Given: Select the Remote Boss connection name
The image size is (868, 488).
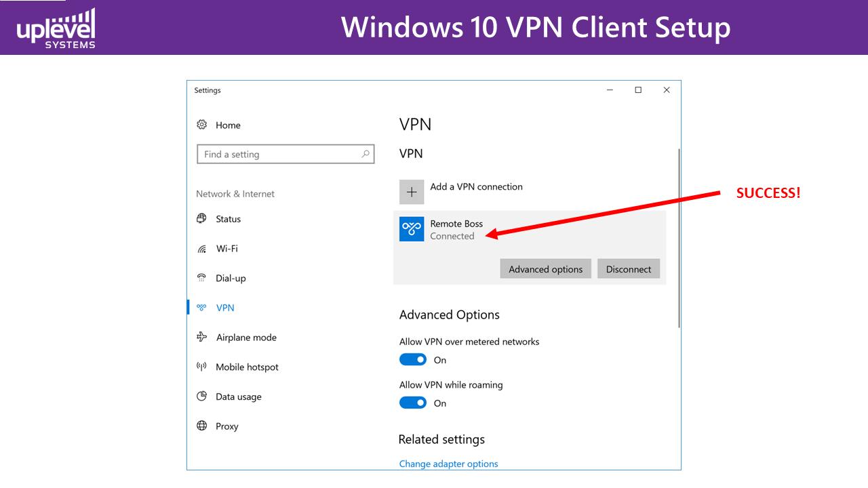Looking at the screenshot, I should [x=456, y=224].
